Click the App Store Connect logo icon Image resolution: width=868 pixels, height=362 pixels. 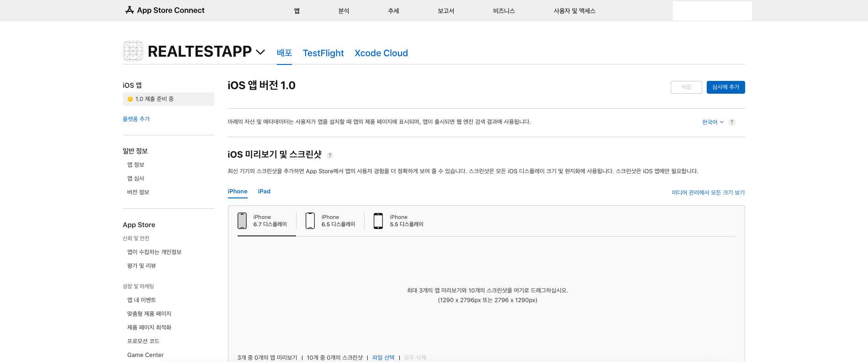[130, 10]
